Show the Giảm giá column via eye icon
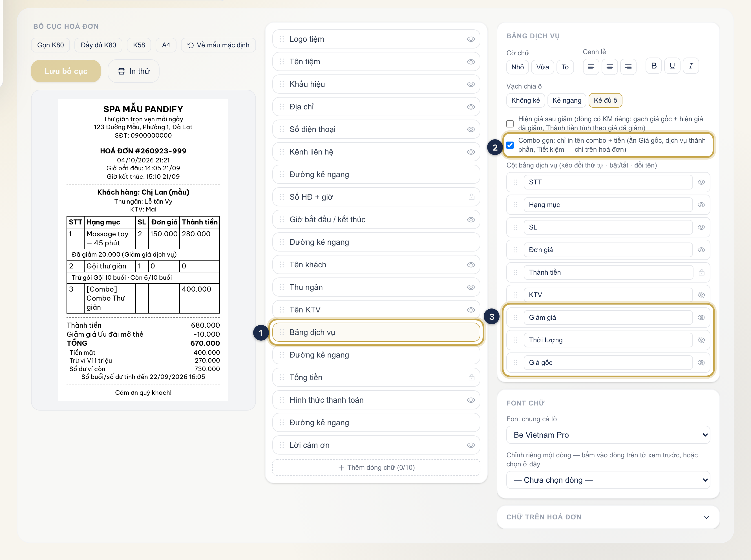 click(x=701, y=318)
